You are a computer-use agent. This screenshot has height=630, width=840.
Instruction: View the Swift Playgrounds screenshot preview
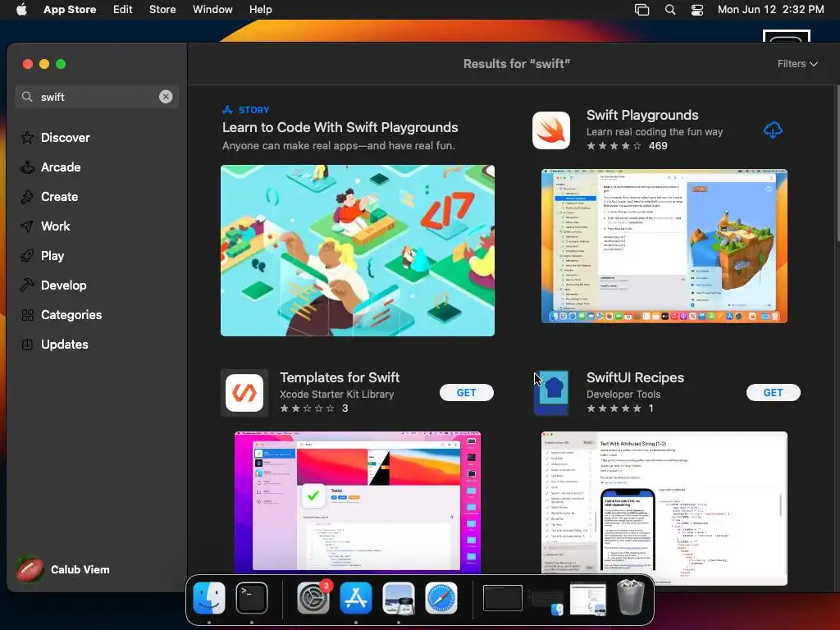[664, 246]
